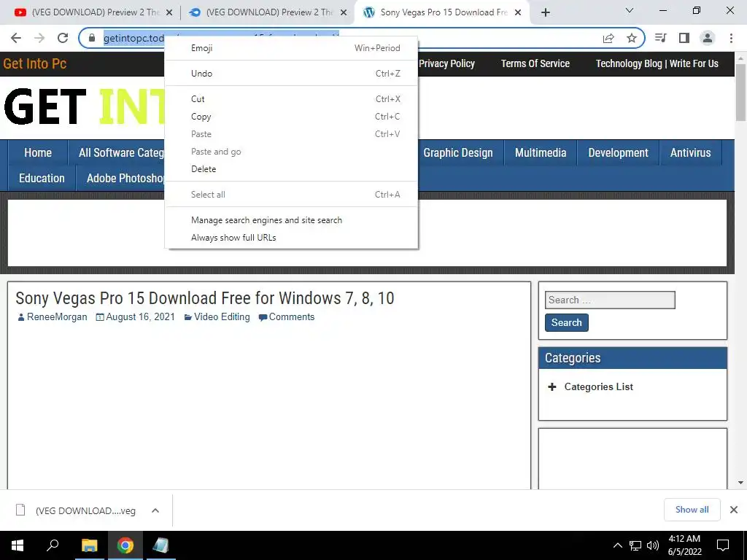The image size is (747, 560).
Task: Click the Chrome taskbar icon
Action: (x=125, y=545)
